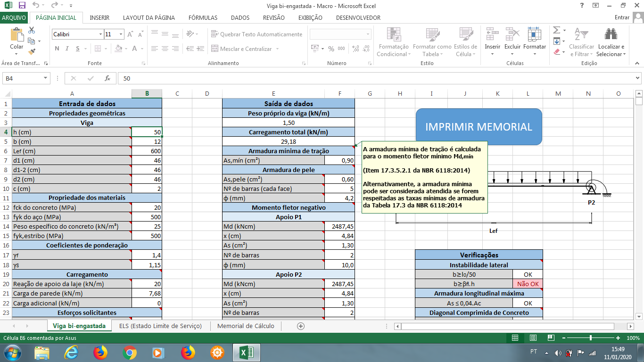Image resolution: width=644 pixels, height=362 pixels.
Task: Click the decrease indent icon
Action: point(190,49)
